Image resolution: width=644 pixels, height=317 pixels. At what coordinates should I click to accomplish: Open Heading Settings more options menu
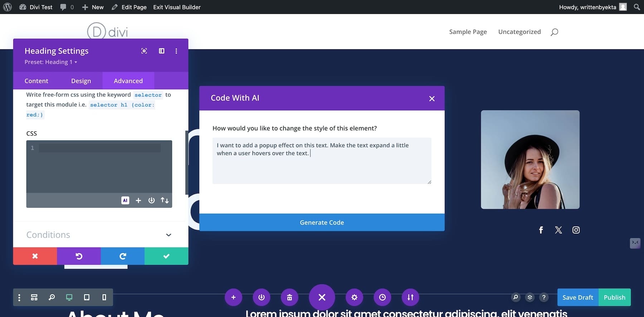pyautogui.click(x=176, y=51)
